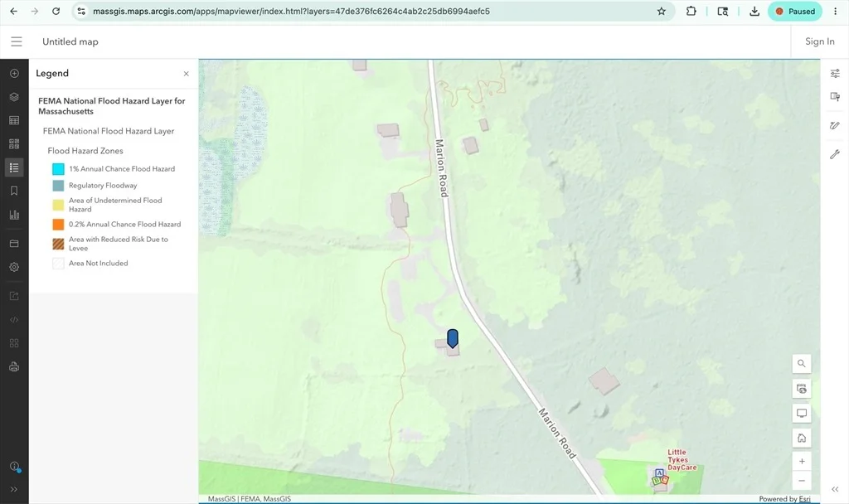
Task: Open the map search widget
Action: coord(802,364)
